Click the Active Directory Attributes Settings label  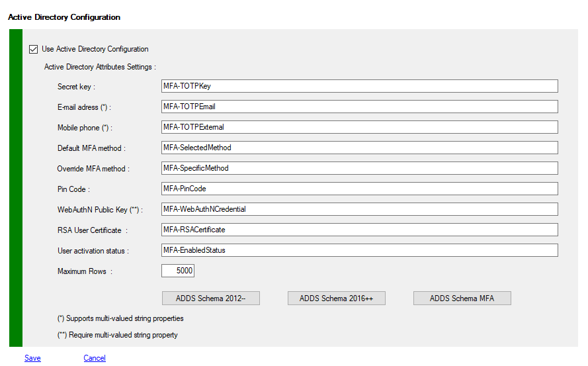pos(100,67)
